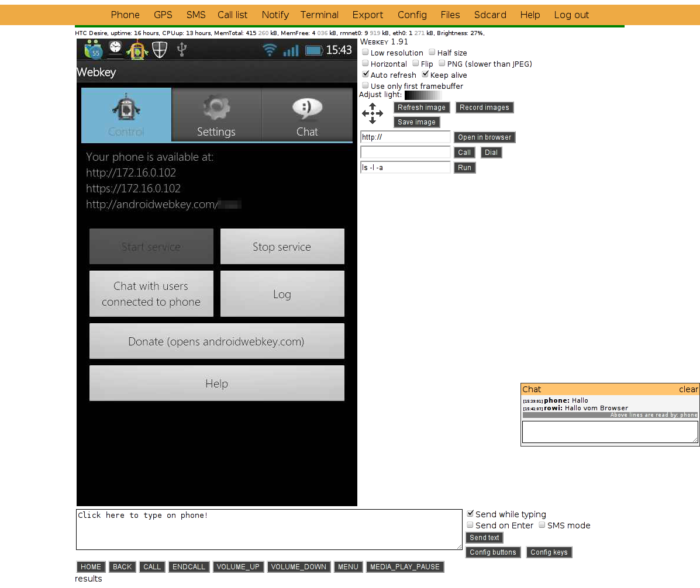
Task: Click the Refresh image button
Action: click(x=422, y=108)
